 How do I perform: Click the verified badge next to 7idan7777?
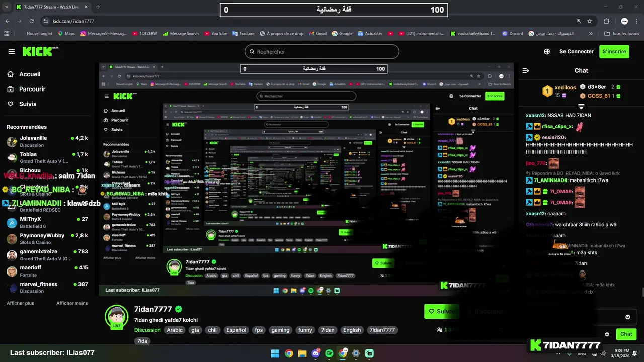[x=179, y=309]
